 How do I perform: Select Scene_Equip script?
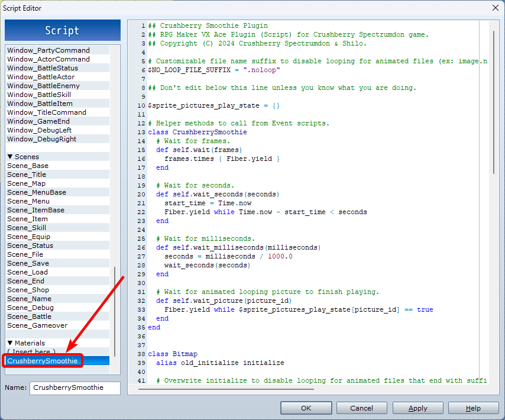click(x=58, y=237)
